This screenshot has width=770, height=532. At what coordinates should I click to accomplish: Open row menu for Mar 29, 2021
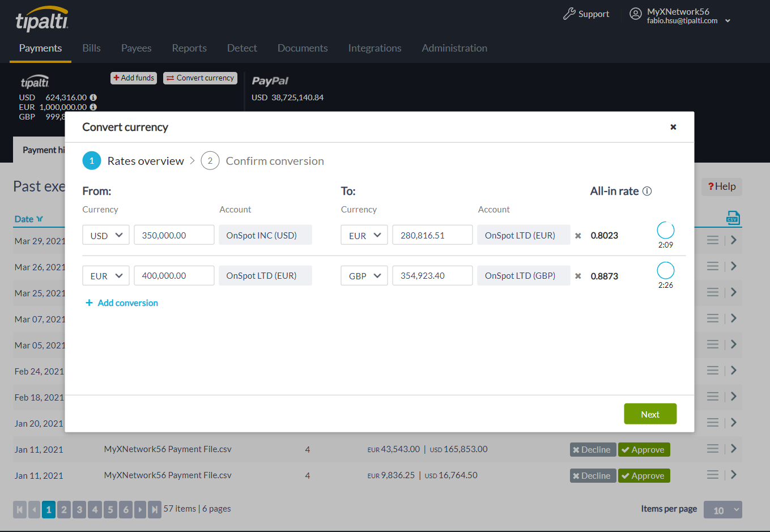click(713, 240)
